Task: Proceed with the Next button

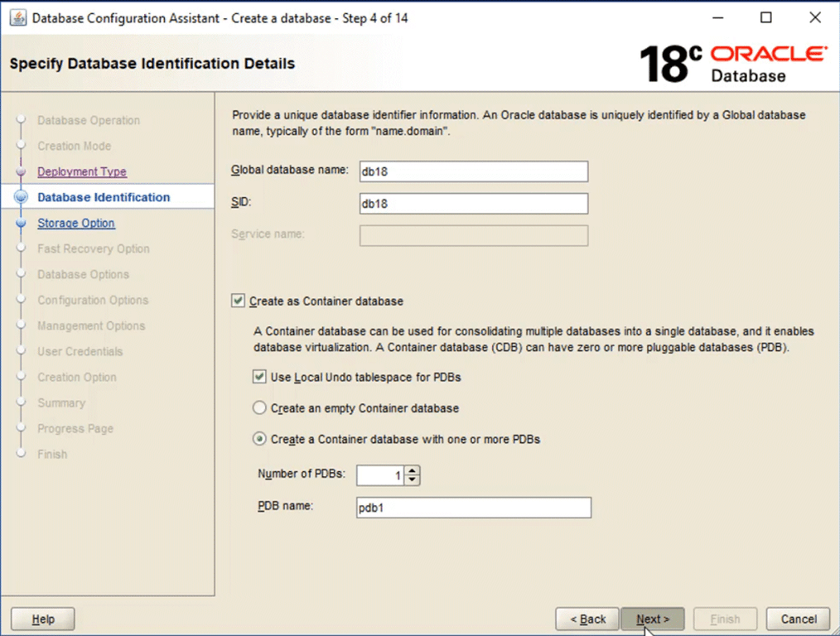Action: (653, 619)
